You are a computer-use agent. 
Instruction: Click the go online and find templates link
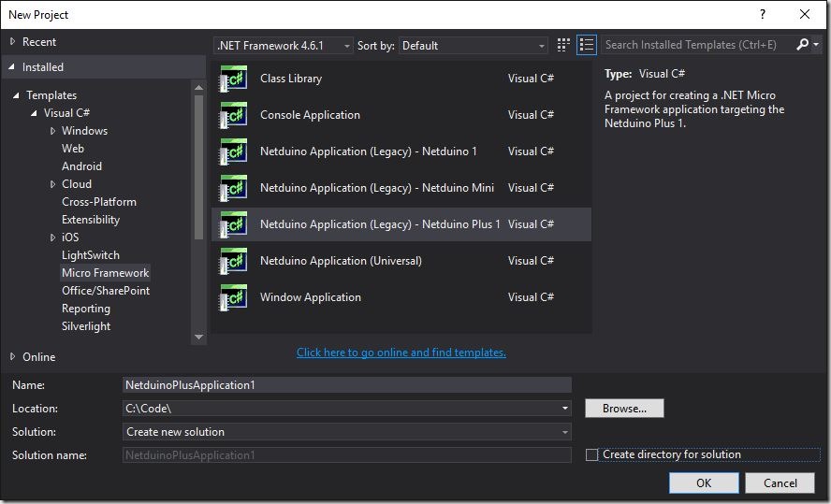point(401,353)
